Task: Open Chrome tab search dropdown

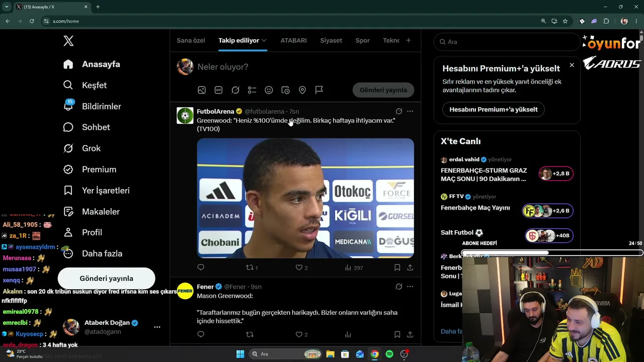Action: coord(7,7)
